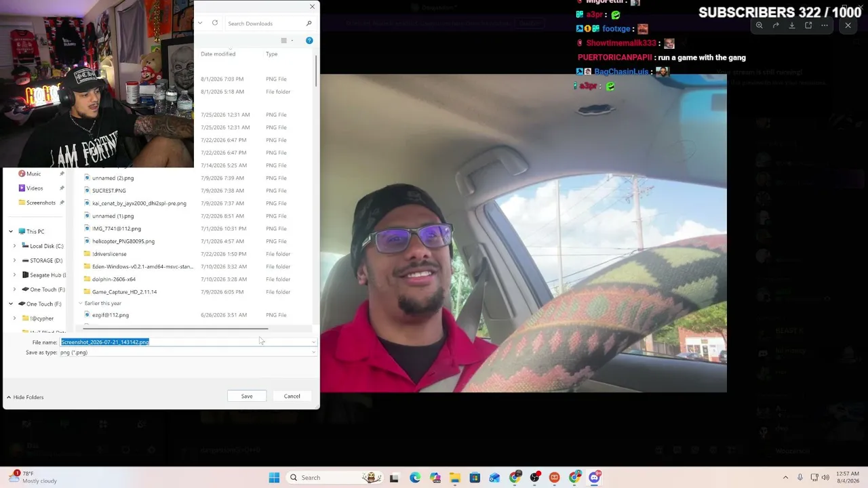868x488 pixels.
Task: Open the File name history dropdown arrow
Action: [313, 342]
